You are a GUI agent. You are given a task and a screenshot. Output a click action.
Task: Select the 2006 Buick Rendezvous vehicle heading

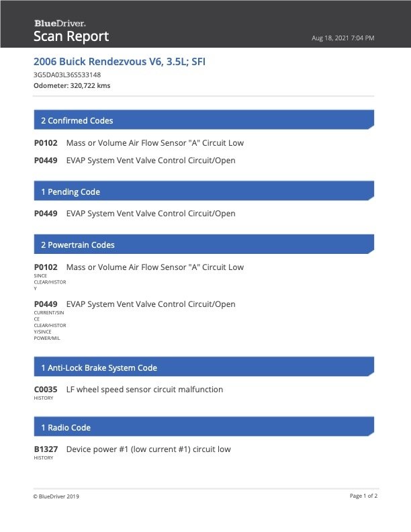[120, 61]
